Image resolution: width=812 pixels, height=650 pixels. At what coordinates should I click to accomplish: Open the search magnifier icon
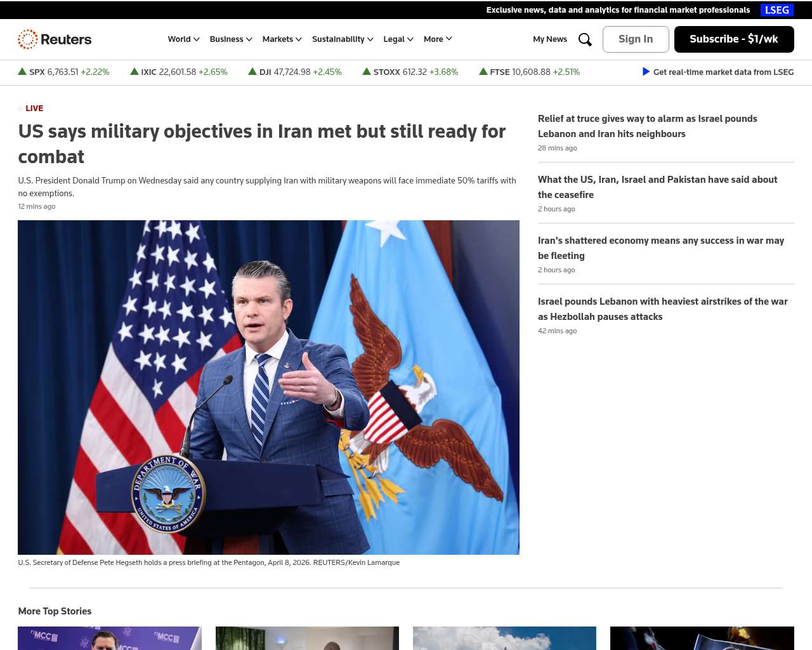click(585, 39)
